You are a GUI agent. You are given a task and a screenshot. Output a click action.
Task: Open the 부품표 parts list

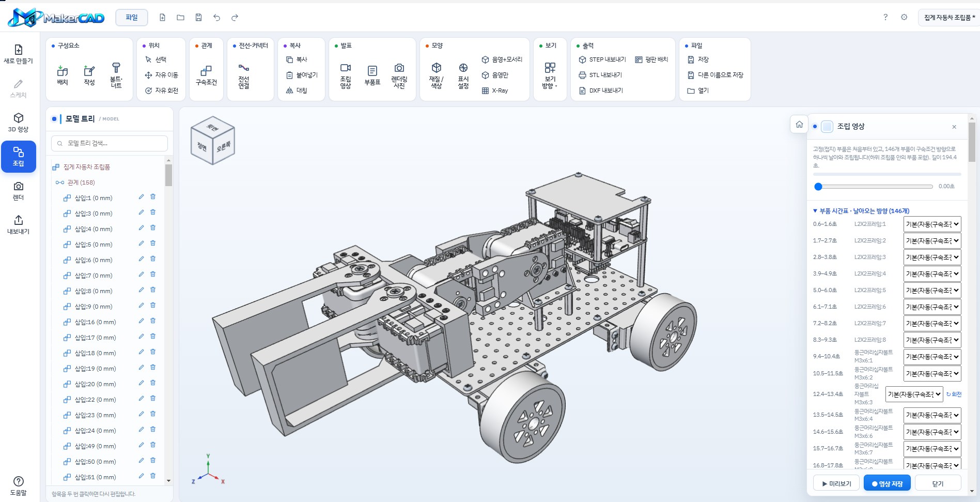pos(372,75)
